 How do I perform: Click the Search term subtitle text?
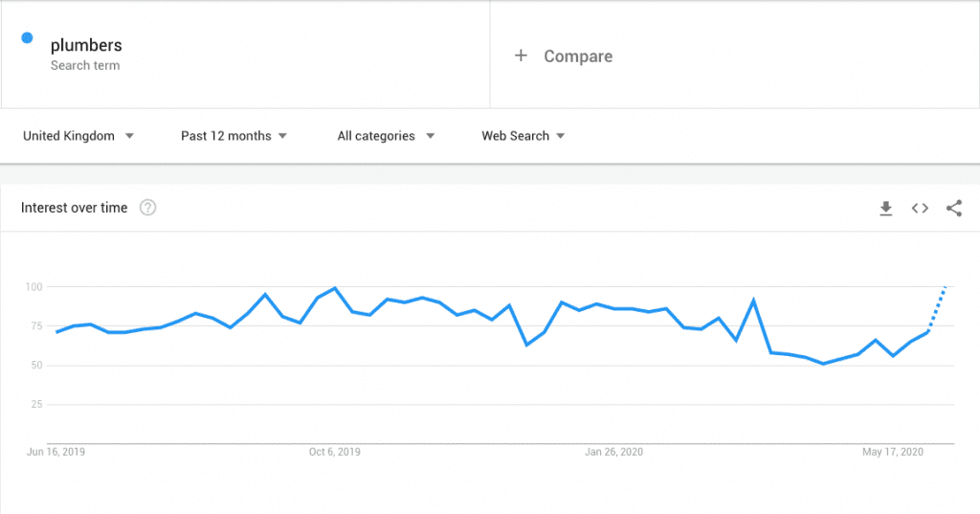click(x=85, y=66)
